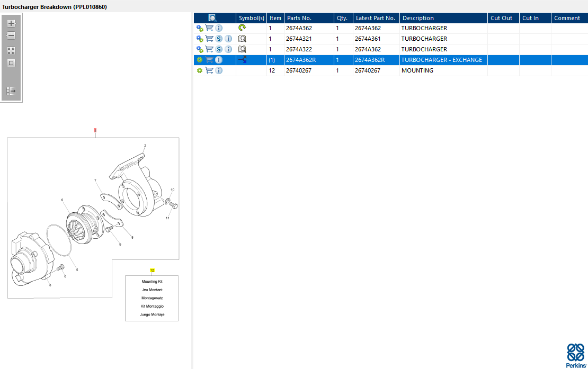This screenshot has height=369, width=588.
Task: Show info for MOUNTING part 26740267
Action: click(x=219, y=70)
